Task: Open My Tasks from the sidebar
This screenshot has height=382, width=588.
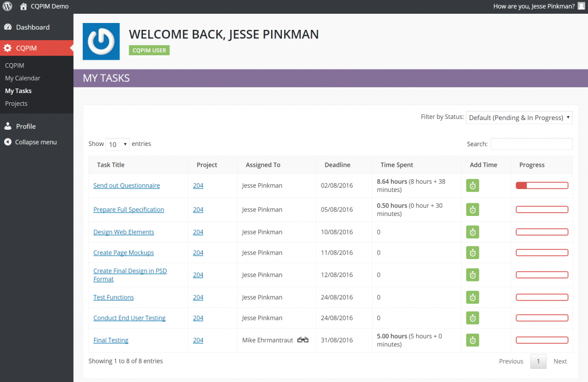Action: pyautogui.click(x=18, y=90)
